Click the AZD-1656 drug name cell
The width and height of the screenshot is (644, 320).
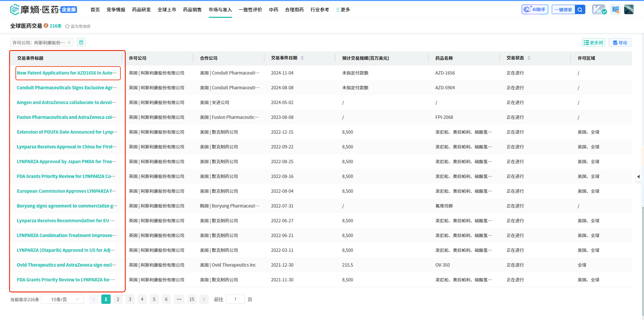445,73
